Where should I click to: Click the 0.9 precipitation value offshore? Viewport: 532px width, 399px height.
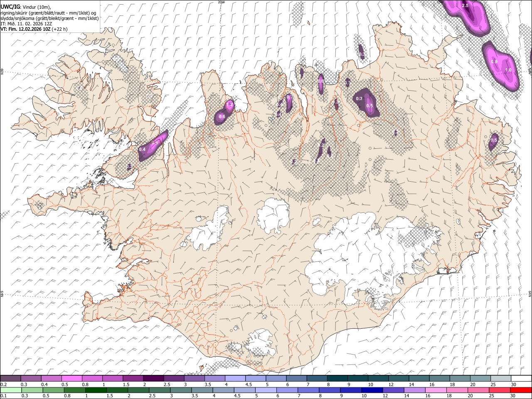pyautogui.click(x=494, y=62)
